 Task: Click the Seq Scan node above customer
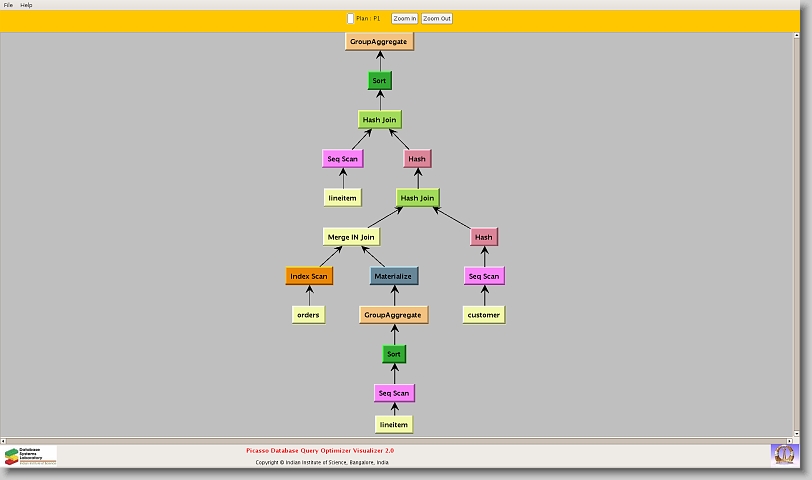(484, 276)
